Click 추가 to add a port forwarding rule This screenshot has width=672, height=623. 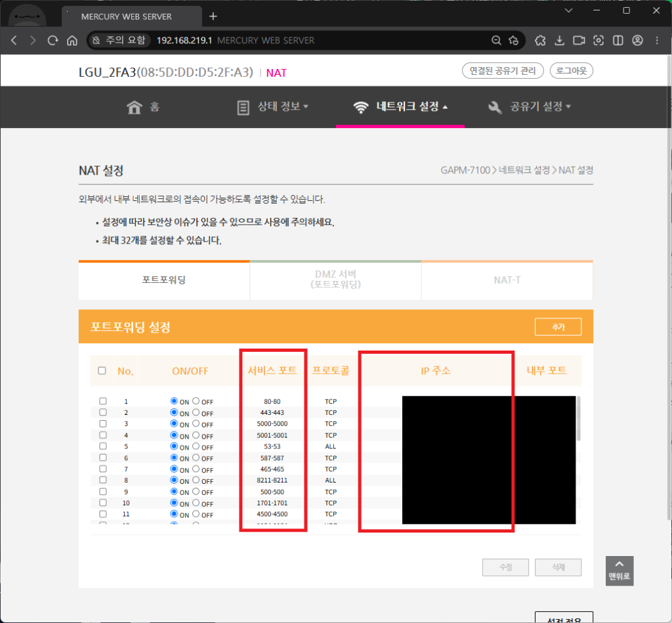558,327
